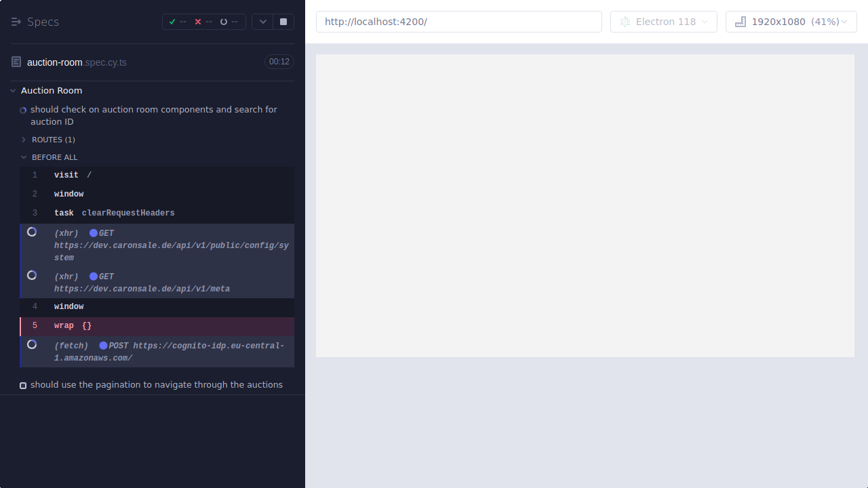Open the 1920x1080 viewport dropdown
This screenshot has width=868, height=488.
pos(791,21)
